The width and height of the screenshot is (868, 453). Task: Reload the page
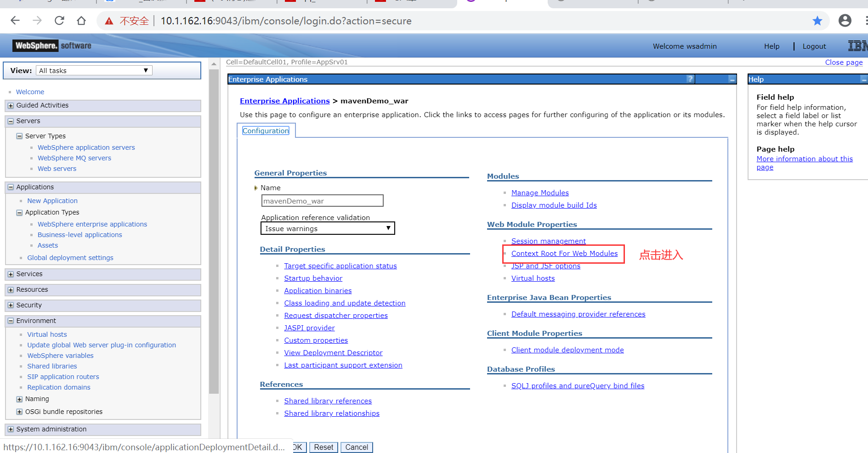pos(59,21)
